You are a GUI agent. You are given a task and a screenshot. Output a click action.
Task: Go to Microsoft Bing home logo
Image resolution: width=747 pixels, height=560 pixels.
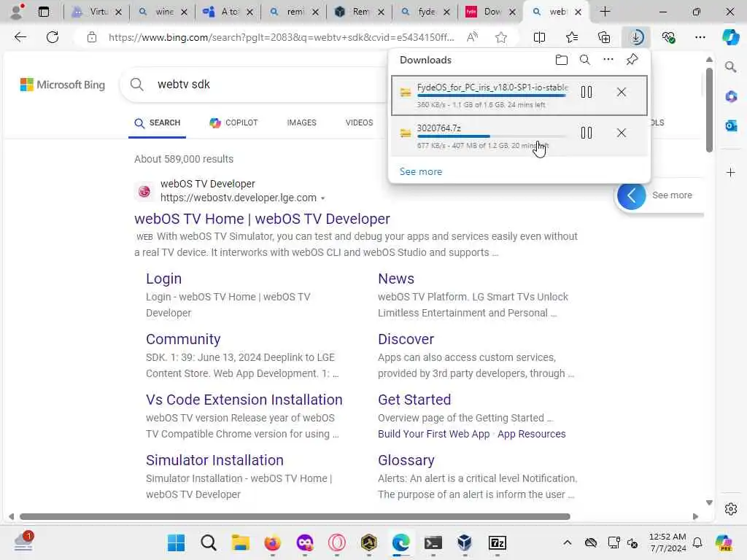click(63, 85)
